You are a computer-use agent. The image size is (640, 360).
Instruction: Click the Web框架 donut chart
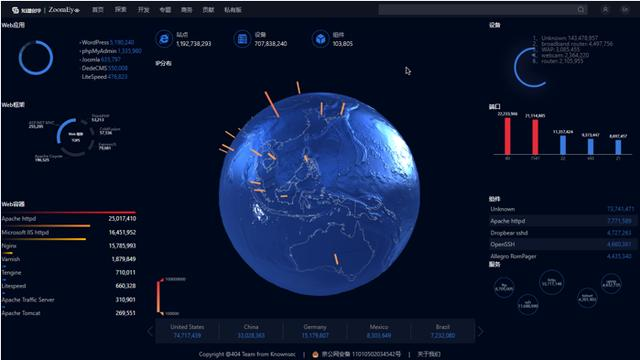pyautogui.click(x=76, y=137)
